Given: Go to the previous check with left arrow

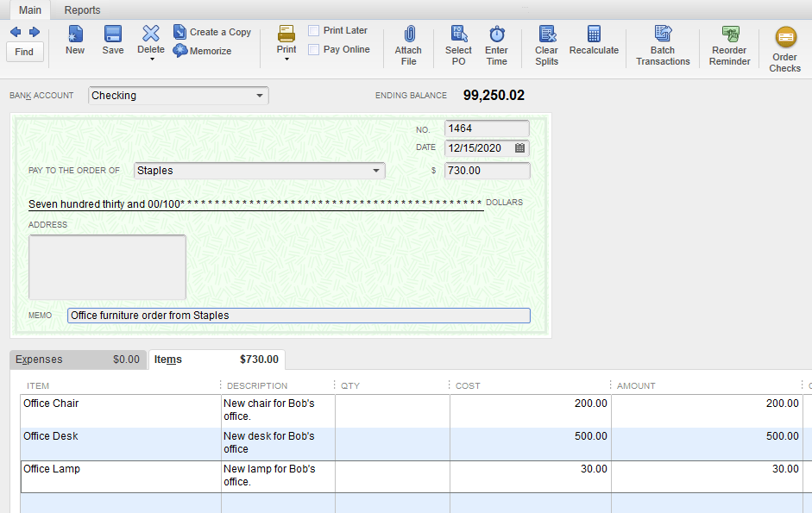Looking at the screenshot, I should pos(16,32).
